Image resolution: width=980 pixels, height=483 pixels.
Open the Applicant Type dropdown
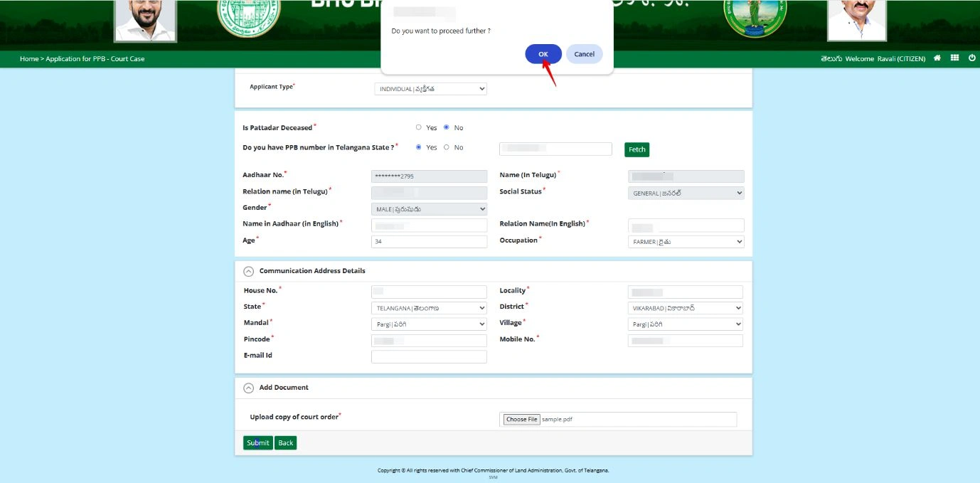pyautogui.click(x=430, y=89)
